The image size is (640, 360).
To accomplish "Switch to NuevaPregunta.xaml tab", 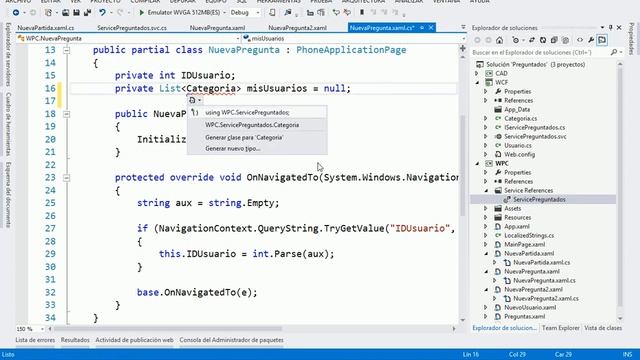I will (217, 28).
